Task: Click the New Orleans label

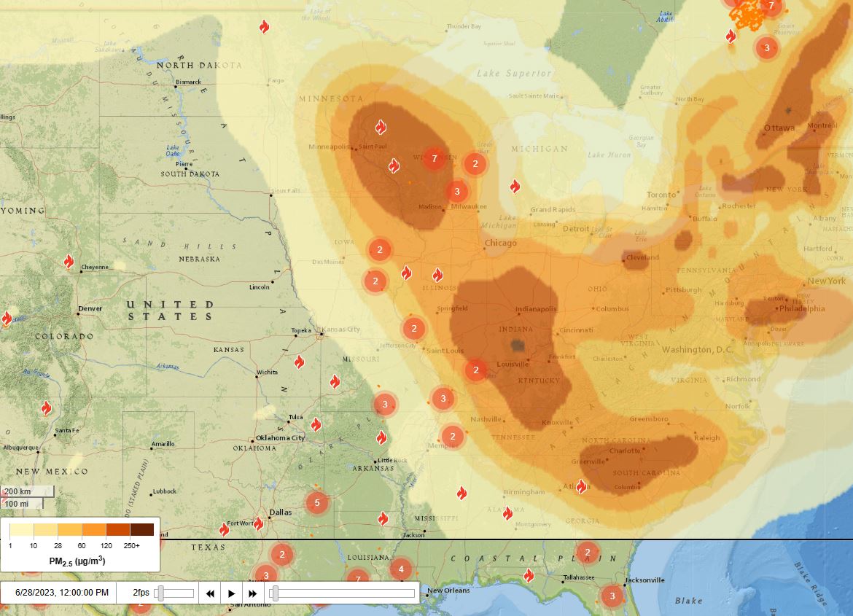Action: point(448,590)
